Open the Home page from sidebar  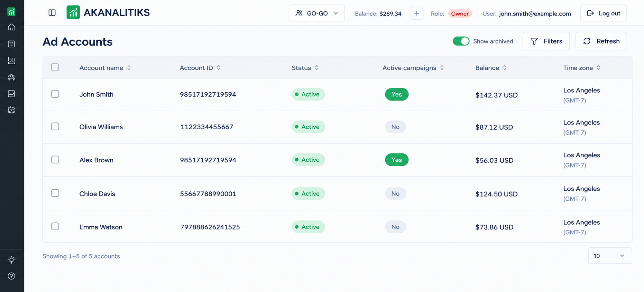(11, 27)
